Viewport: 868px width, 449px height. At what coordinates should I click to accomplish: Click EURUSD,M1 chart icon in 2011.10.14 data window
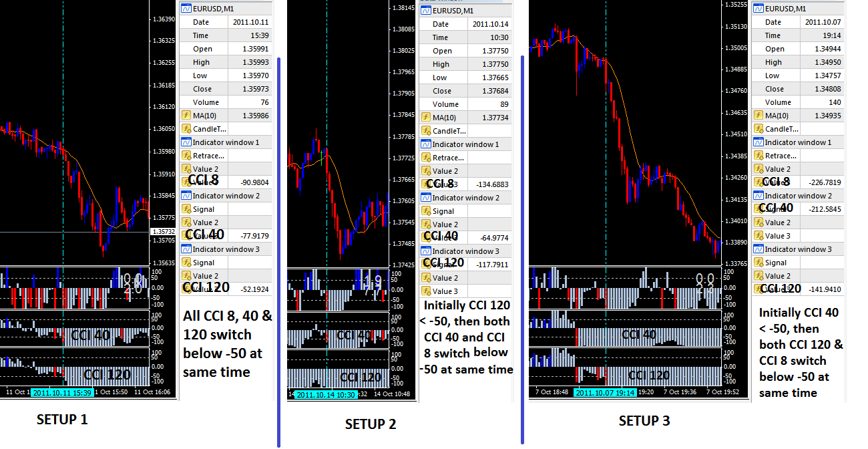coord(425,11)
